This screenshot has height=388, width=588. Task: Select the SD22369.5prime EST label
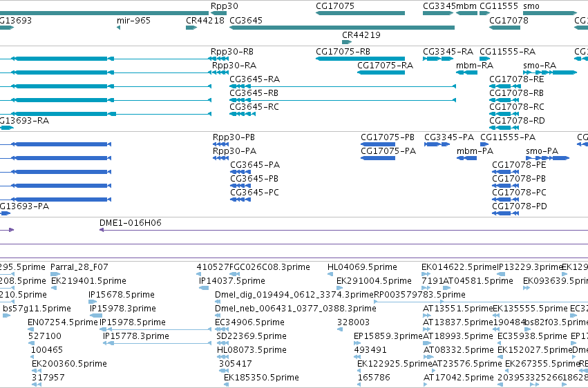click(252, 337)
